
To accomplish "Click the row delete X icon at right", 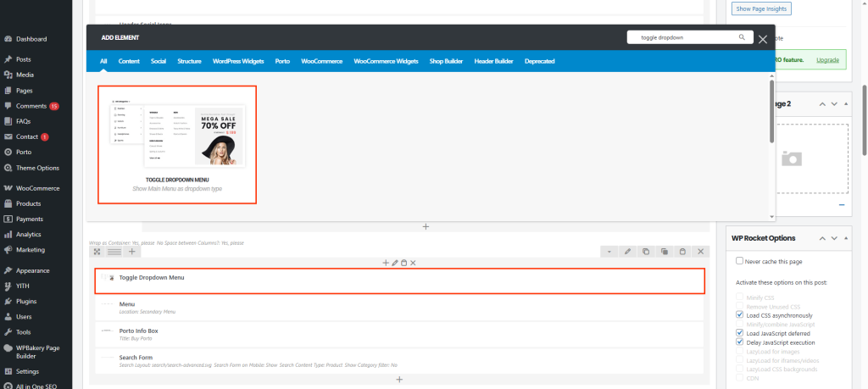I will coord(700,252).
